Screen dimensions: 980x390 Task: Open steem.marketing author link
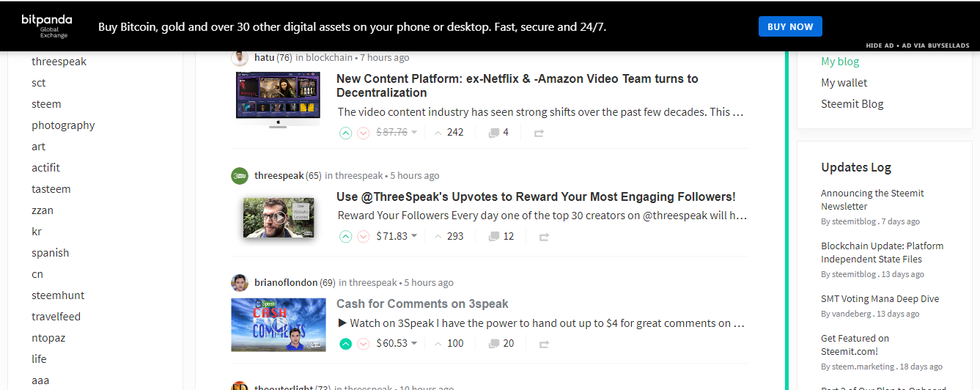click(x=863, y=367)
